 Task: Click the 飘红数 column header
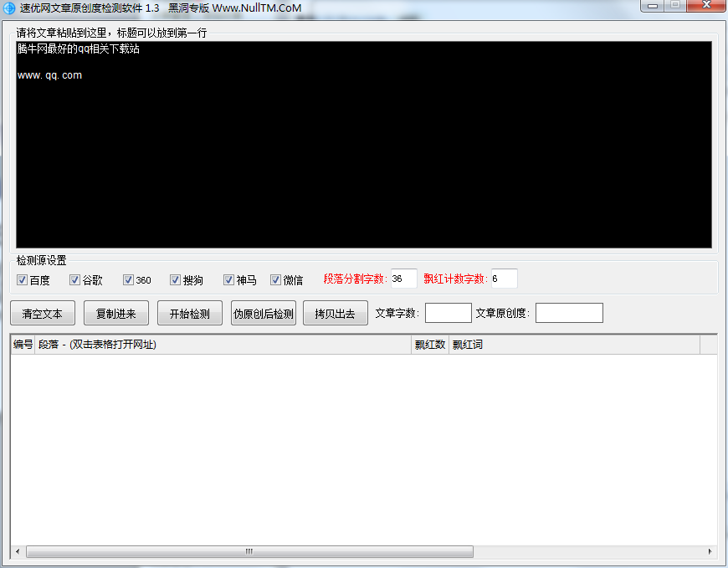(x=430, y=345)
